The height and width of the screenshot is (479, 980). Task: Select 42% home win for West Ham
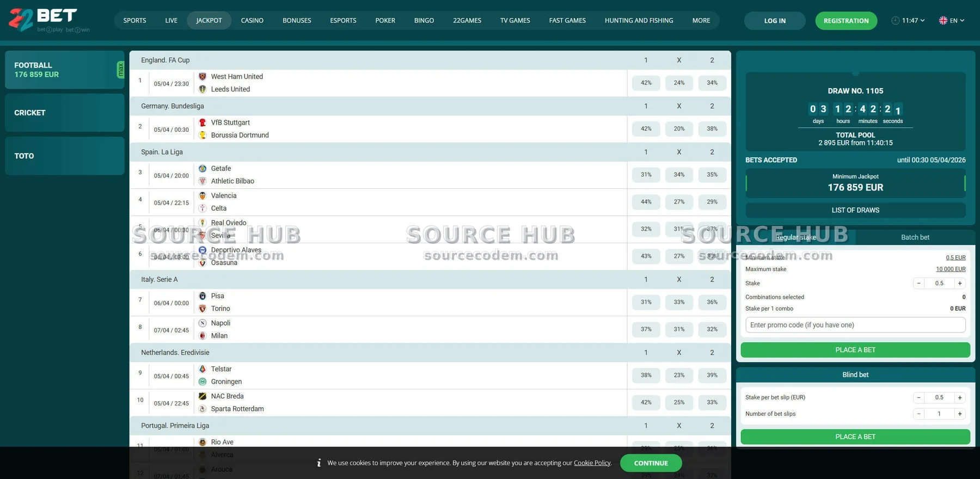pos(646,83)
